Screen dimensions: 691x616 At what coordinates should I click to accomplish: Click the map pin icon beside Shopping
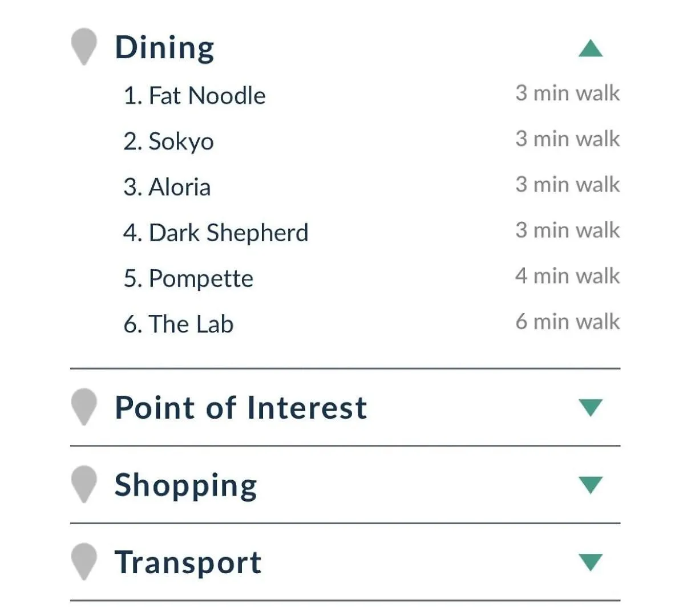(x=84, y=484)
